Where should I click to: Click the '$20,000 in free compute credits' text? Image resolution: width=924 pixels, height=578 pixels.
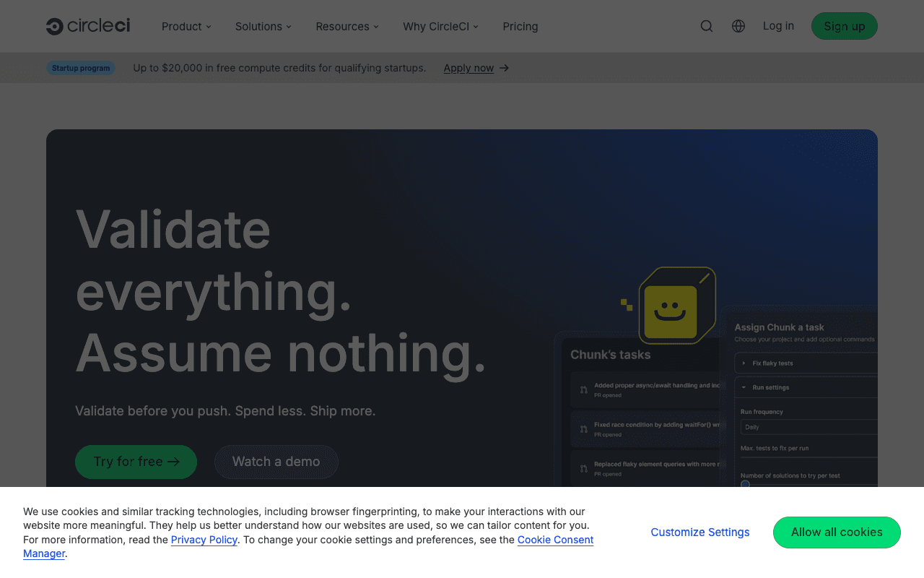pos(279,68)
